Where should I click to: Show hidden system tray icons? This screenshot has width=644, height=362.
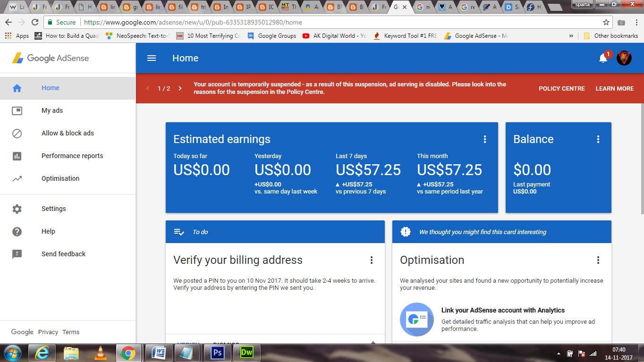559,353
